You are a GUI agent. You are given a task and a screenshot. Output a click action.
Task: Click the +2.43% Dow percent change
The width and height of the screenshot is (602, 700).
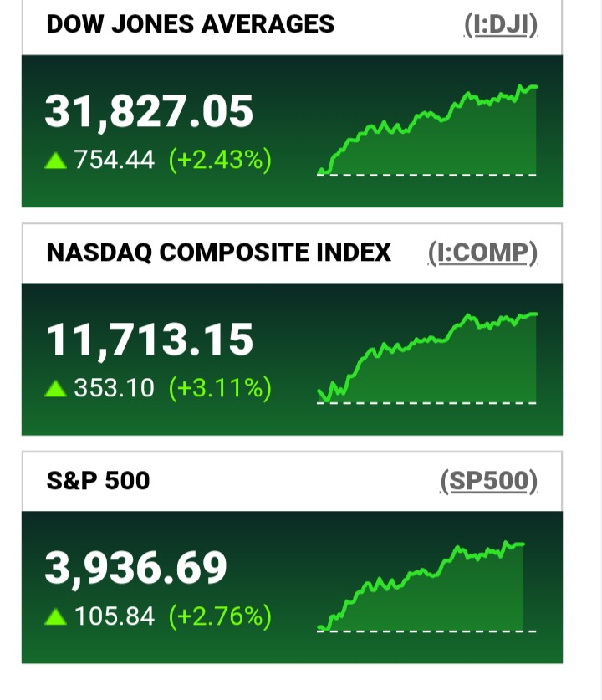pos(220,160)
